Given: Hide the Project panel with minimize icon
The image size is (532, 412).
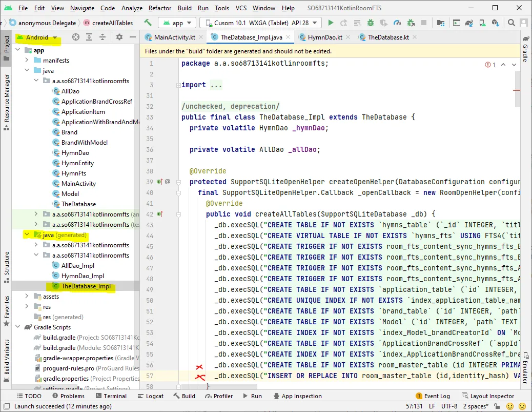Looking at the screenshot, I should 133,37.
